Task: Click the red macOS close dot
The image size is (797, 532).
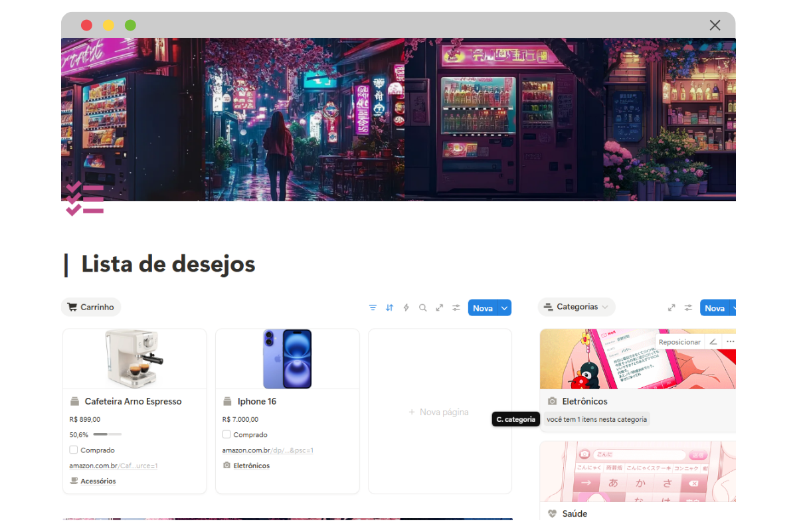Action: (x=86, y=25)
